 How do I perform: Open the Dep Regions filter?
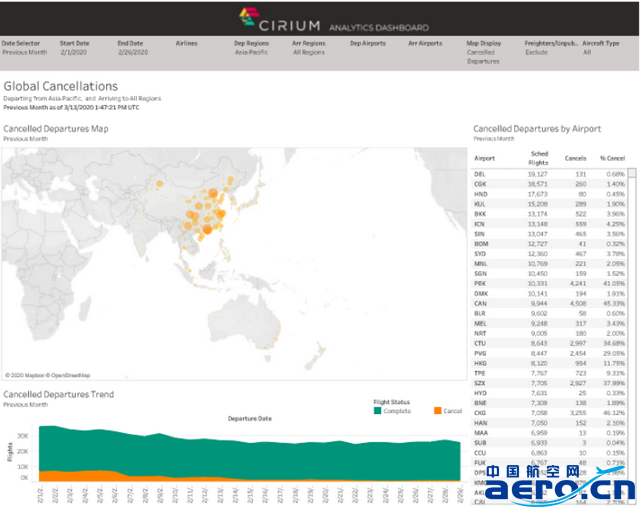pyautogui.click(x=251, y=48)
